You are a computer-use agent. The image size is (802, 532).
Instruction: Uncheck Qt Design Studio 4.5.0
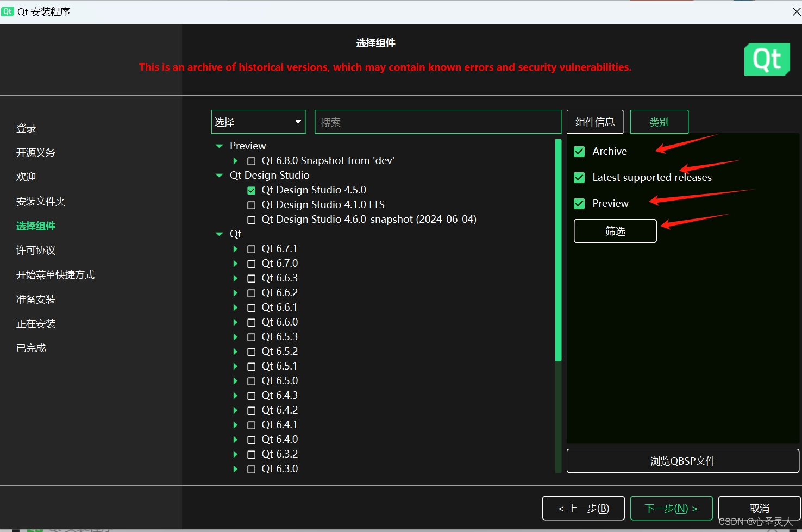click(x=251, y=190)
